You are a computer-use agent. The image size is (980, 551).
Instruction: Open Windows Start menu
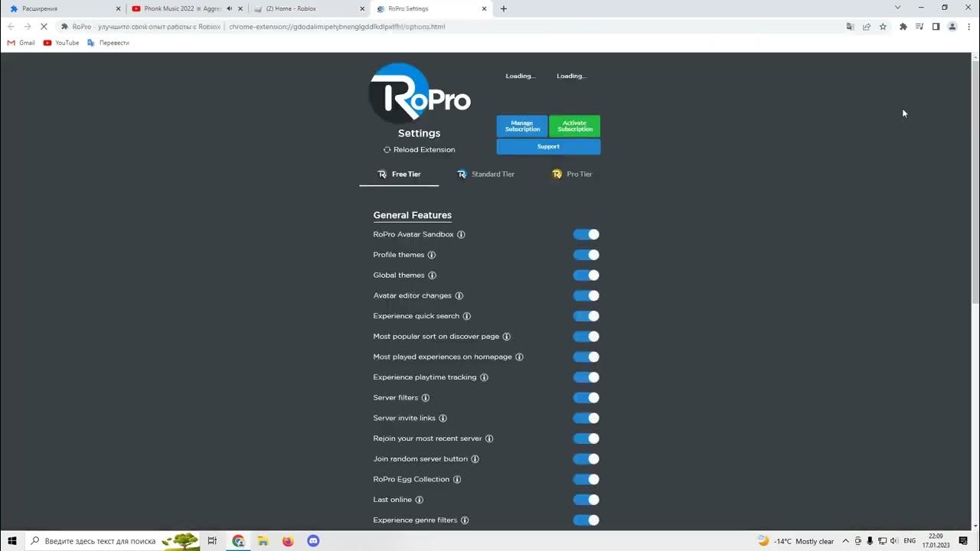click(12, 541)
